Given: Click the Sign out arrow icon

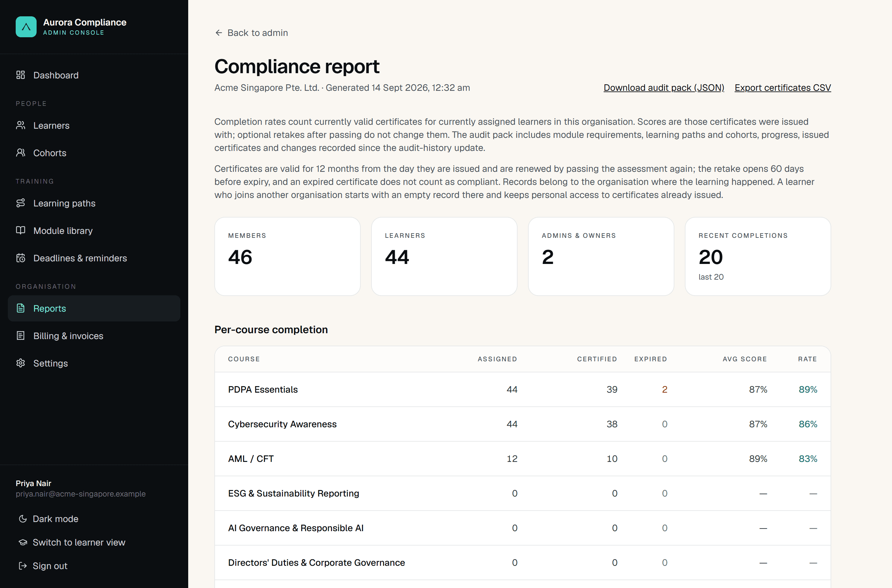Looking at the screenshot, I should pos(23,566).
